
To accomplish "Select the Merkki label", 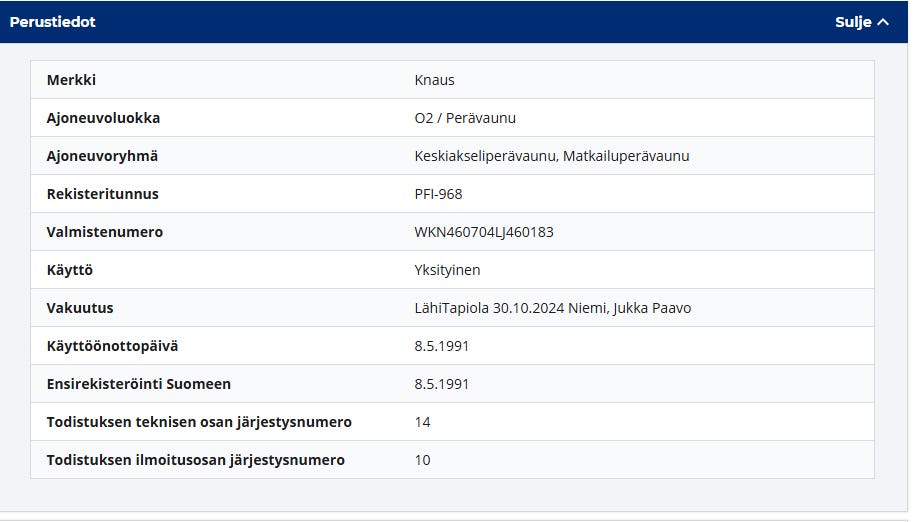I will tap(71, 80).
